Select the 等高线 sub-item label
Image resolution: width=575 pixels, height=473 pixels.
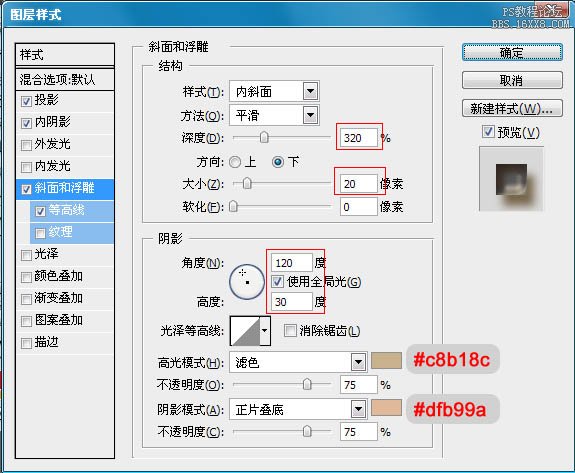pyautogui.click(x=66, y=210)
